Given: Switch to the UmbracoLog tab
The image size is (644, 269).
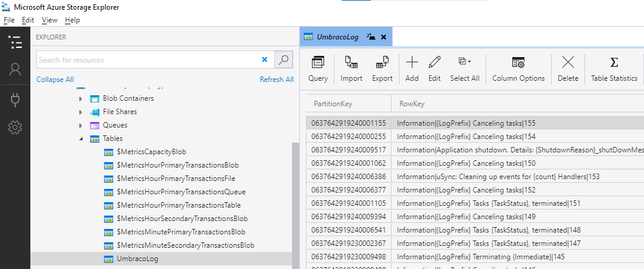Looking at the screenshot, I should pyautogui.click(x=337, y=37).
